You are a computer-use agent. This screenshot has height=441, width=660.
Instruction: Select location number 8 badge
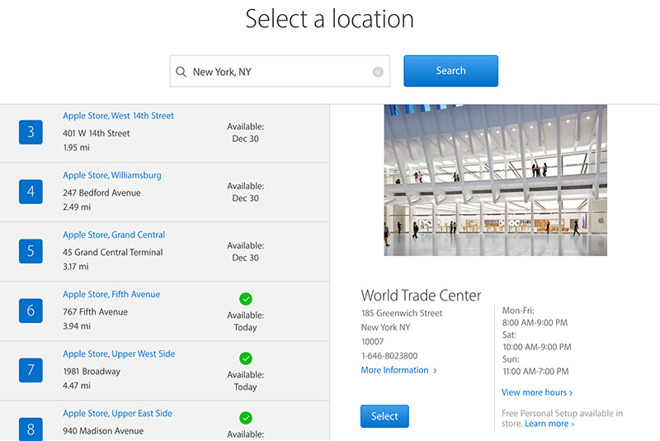(31, 429)
